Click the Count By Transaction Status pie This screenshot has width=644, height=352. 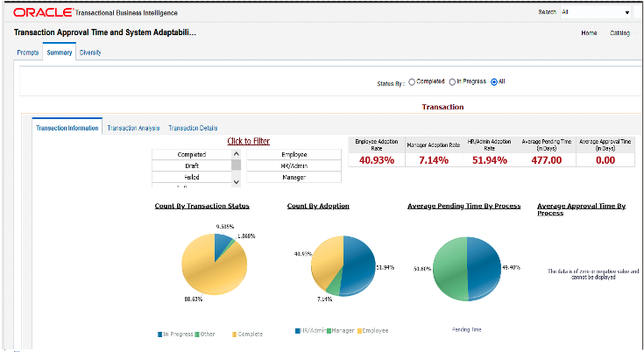pos(215,264)
